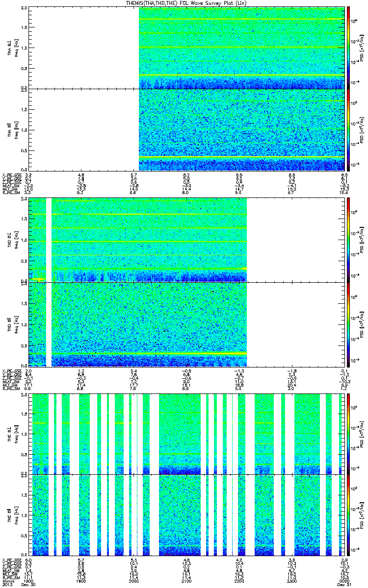Click PSD [nT²/Hz] label beside THA BL colorbar
The image size is (368, 588).
363,48
